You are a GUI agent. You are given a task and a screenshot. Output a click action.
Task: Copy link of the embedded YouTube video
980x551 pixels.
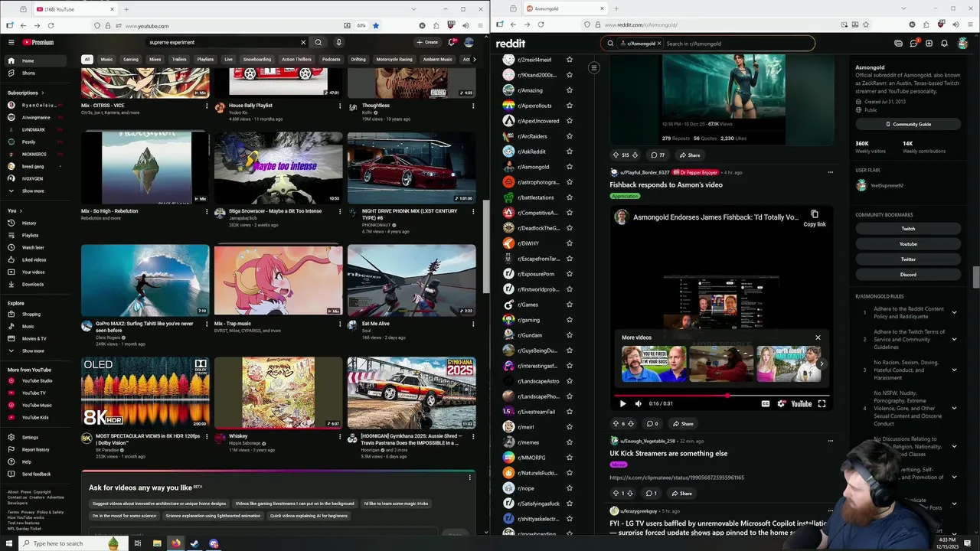pyautogui.click(x=815, y=218)
